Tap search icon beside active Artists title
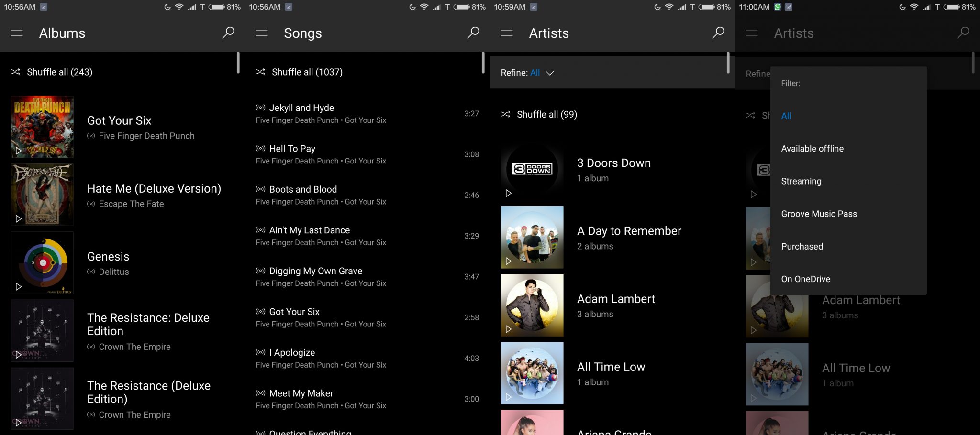 click(718, 33)
